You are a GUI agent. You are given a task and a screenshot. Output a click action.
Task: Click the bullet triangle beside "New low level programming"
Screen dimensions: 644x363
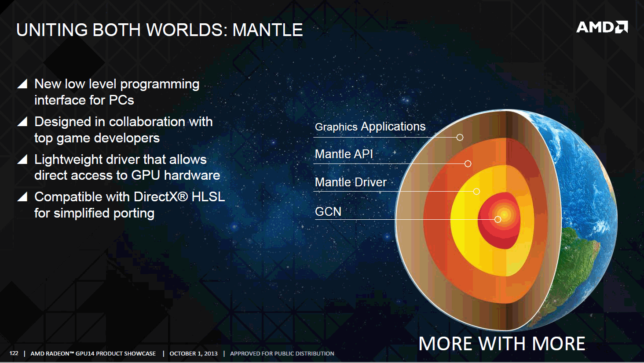click(x=23, y=84)
